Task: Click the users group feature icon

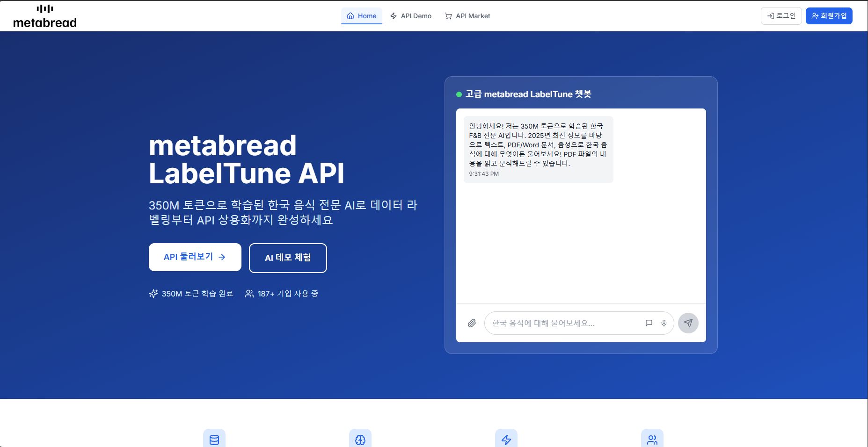Action: coord(652,440)
